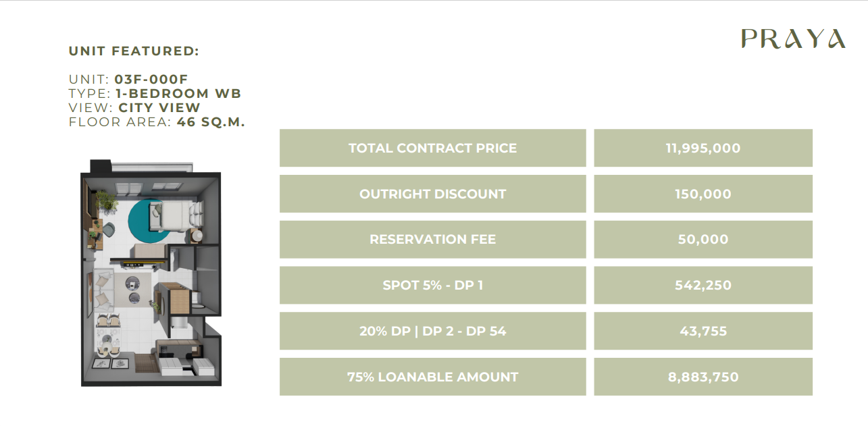Click the PRAYA logo
The image size is (868, 426).
point(792,38)
